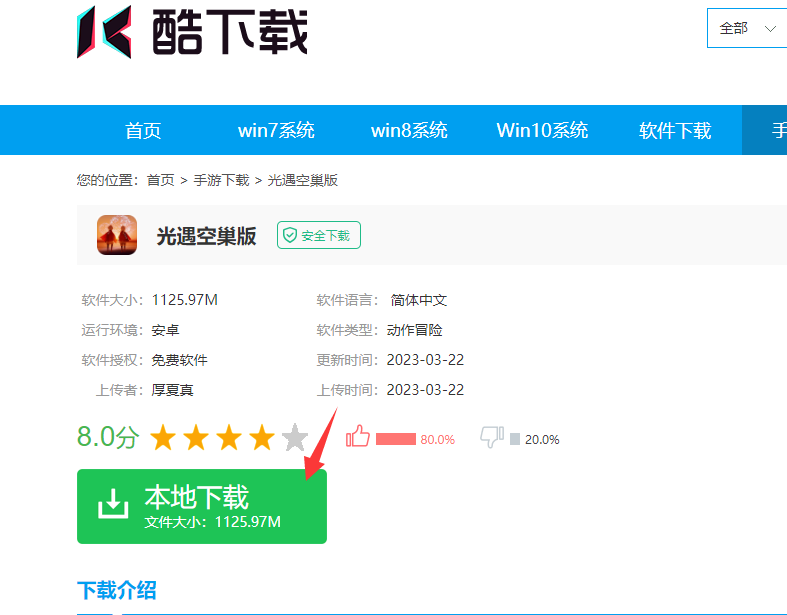Click 首页 breadcrumb link
This screenshot has width=787, height=615.
click(x=161, y=180)
